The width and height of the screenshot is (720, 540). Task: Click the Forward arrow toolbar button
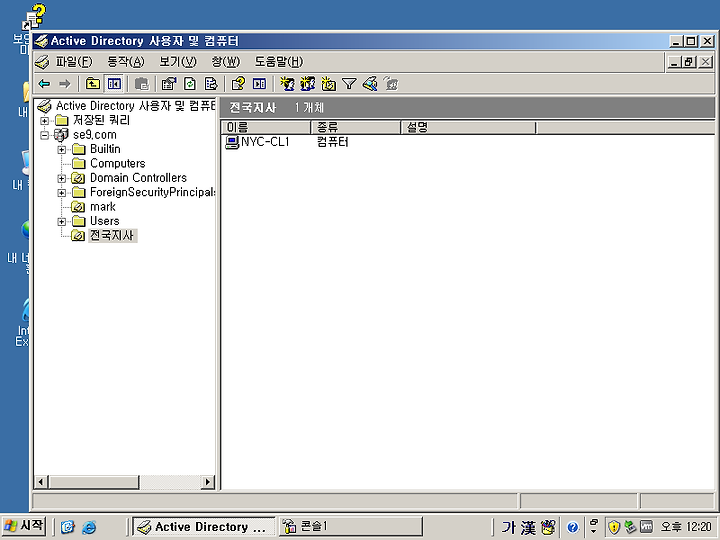[65, 84]
